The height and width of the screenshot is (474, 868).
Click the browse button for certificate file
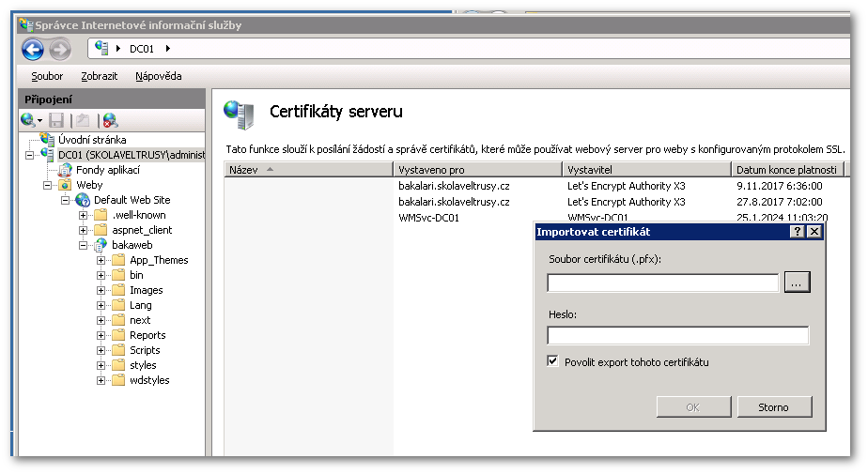click(x=797, y=283)
